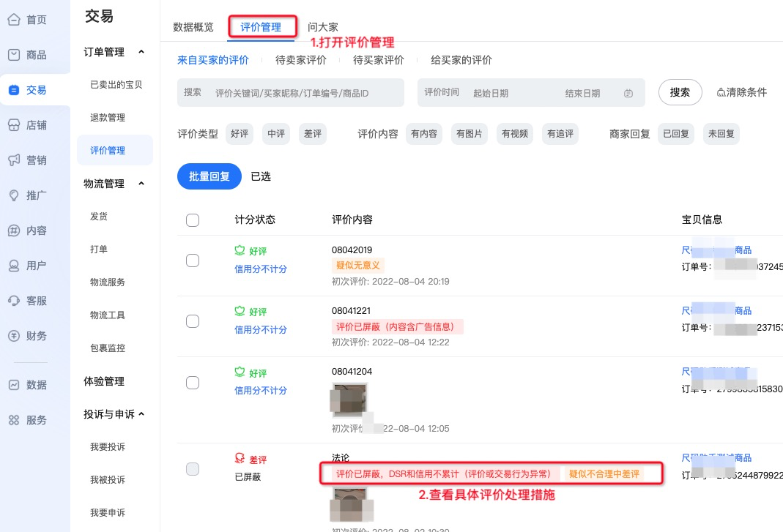Toggle the 有内容 content filter

tap(424, 134)
